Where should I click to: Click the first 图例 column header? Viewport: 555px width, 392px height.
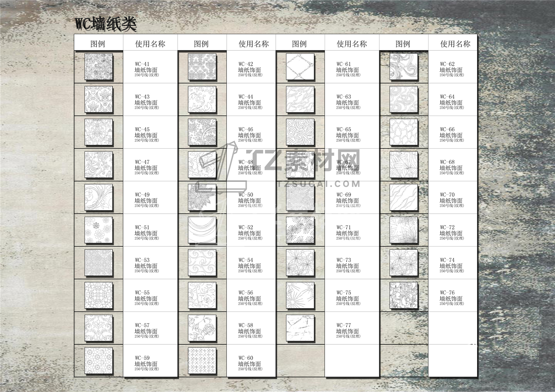[x=98, y=44]
